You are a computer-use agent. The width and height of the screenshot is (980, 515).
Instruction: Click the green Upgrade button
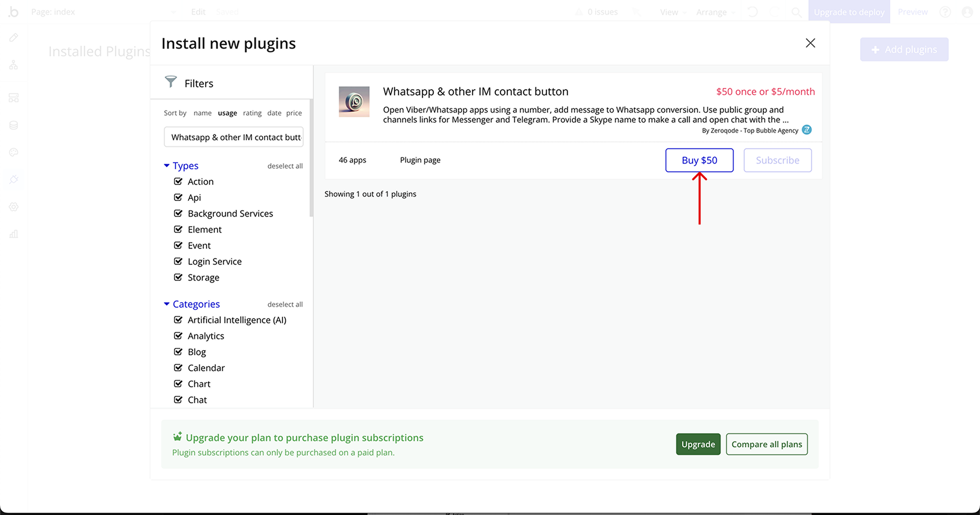[698, 444]
